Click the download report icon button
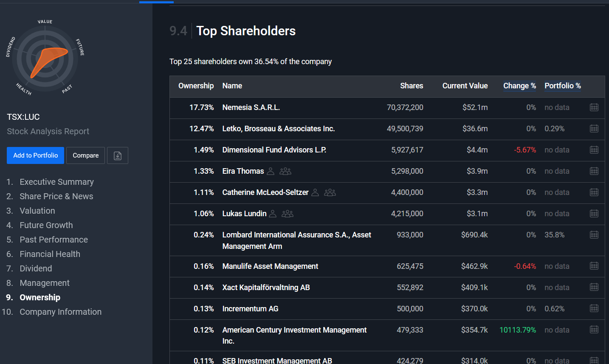 [x=118, y=155]
